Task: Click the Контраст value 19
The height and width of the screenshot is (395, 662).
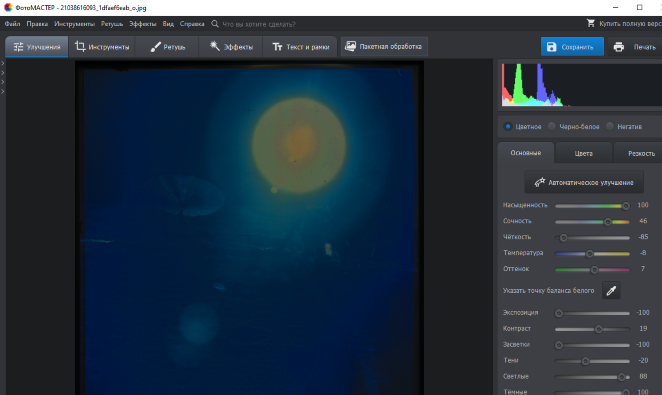Action: [x=643, y=328]
